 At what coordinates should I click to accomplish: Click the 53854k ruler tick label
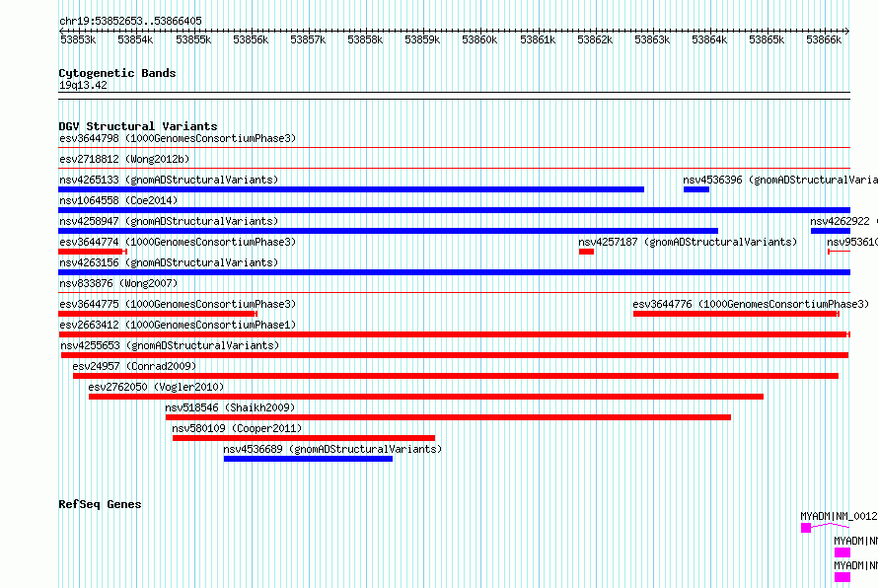135,39
